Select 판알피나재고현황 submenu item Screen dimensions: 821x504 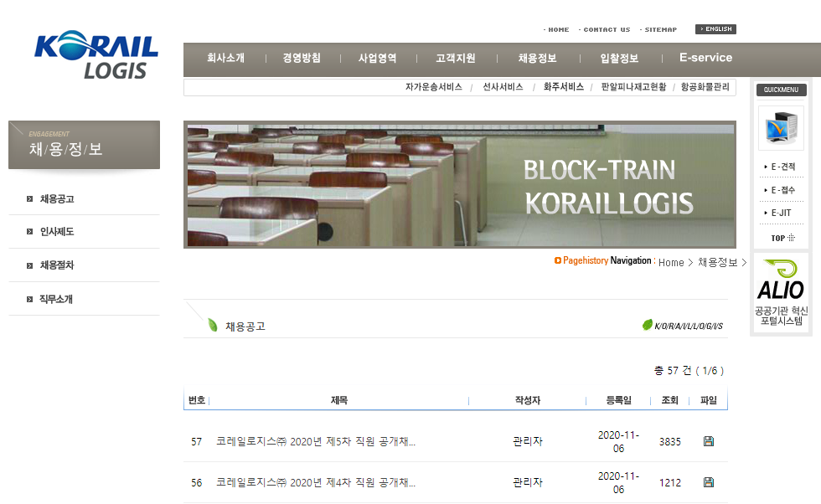coord(633,87)
